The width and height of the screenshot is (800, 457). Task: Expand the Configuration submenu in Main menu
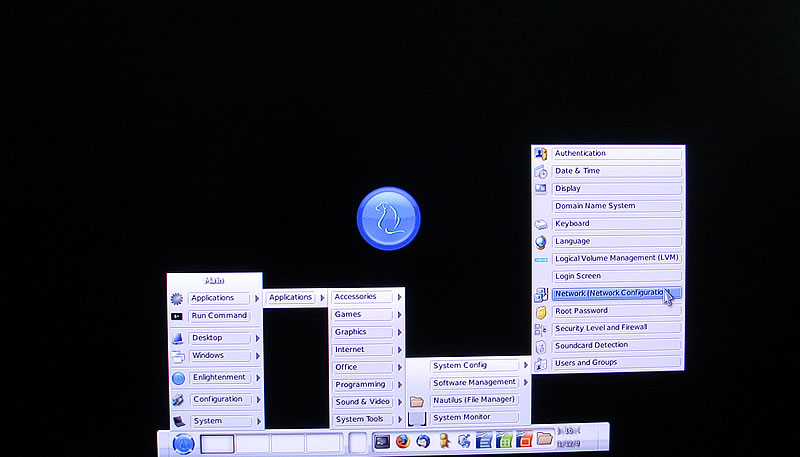[257, 400]
